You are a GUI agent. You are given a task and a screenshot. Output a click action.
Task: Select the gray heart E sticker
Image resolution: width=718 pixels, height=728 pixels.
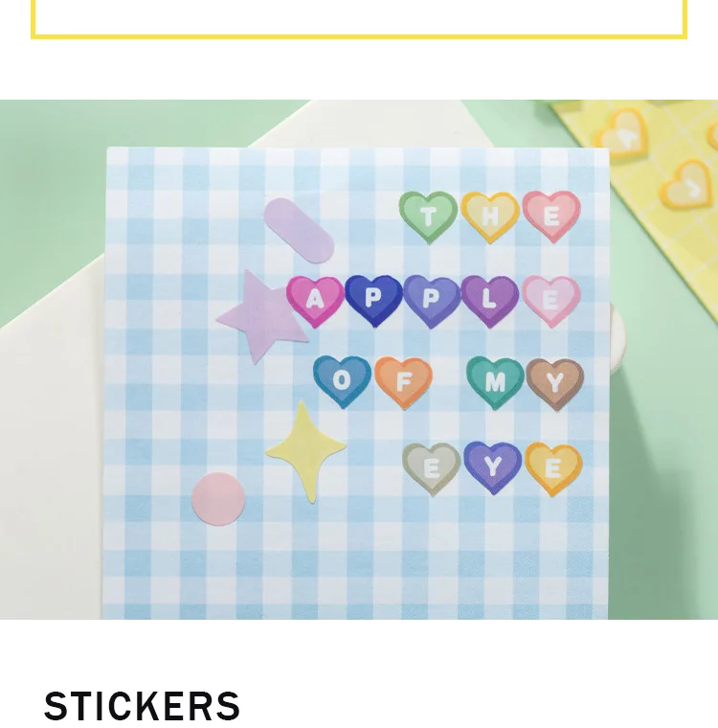(x=432, y=469)
